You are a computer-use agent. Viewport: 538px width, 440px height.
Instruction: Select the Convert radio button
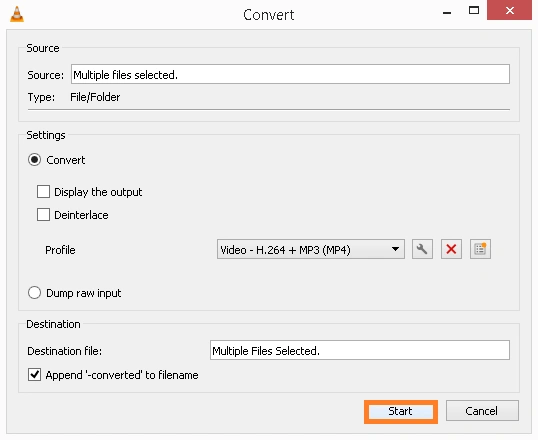pyautogui.click(x=34, y=160)
